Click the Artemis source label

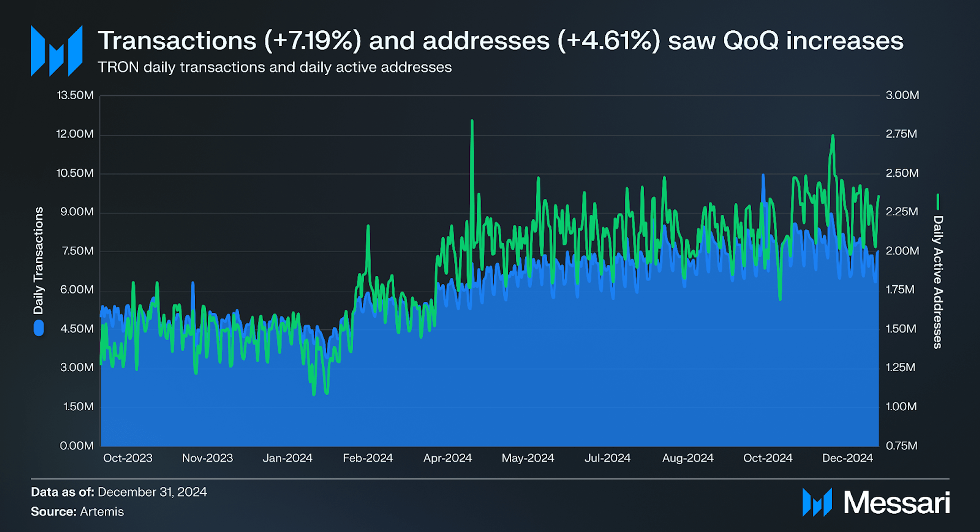pyautogui.click(x=102, y=511)
